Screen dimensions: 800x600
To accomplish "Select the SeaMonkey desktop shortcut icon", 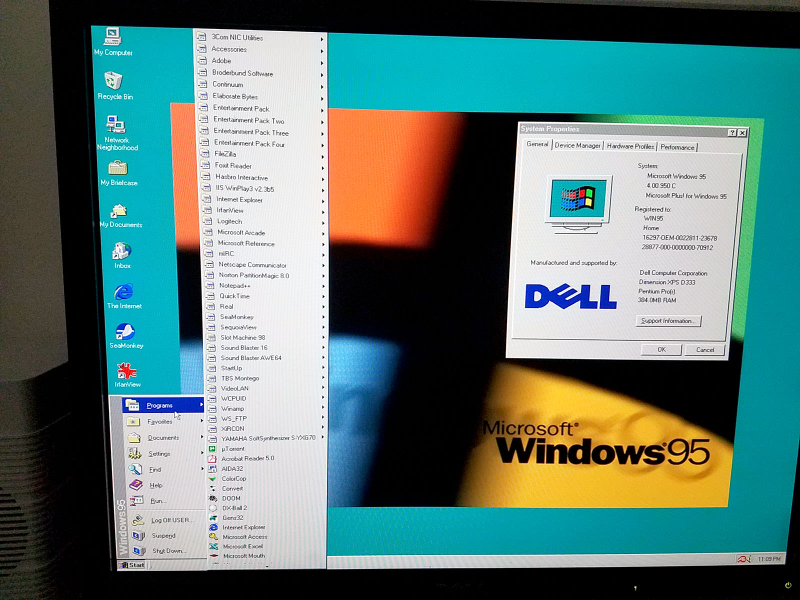I will (x=126, y=335).
